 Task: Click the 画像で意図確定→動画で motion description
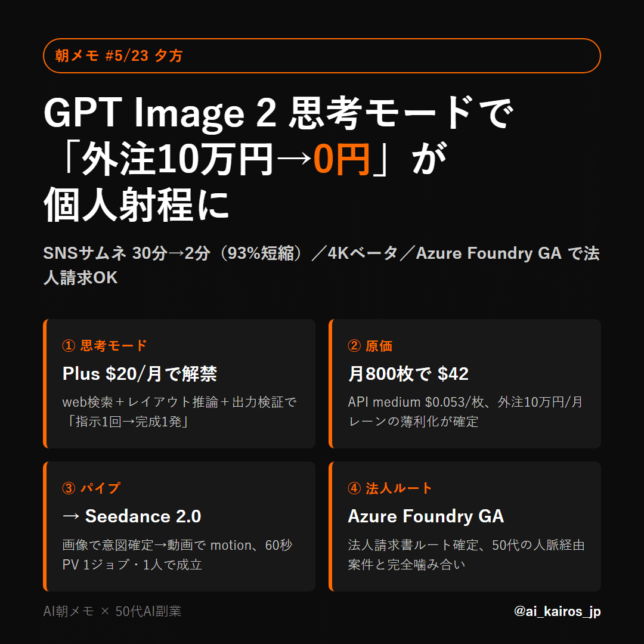(178, 555)
